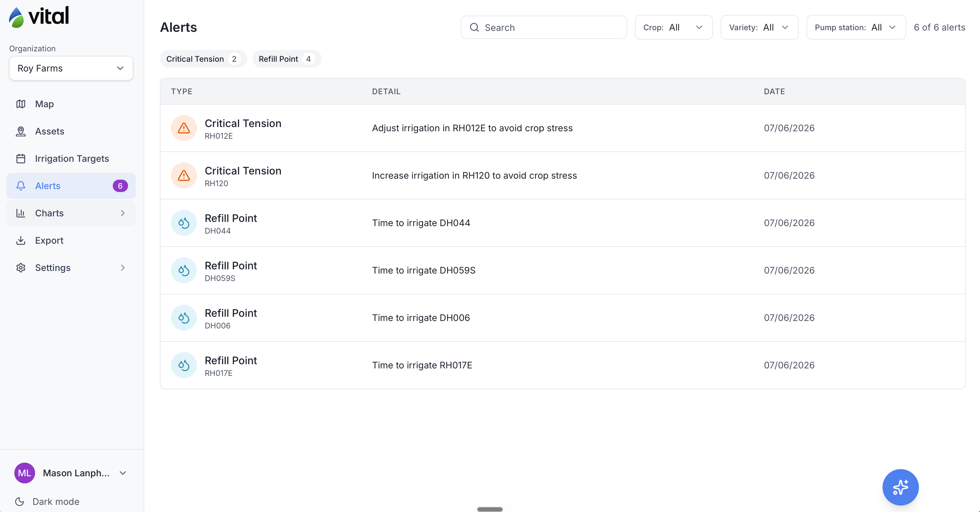
Task: Toggle Dark mode
Action: click(47, 502)
